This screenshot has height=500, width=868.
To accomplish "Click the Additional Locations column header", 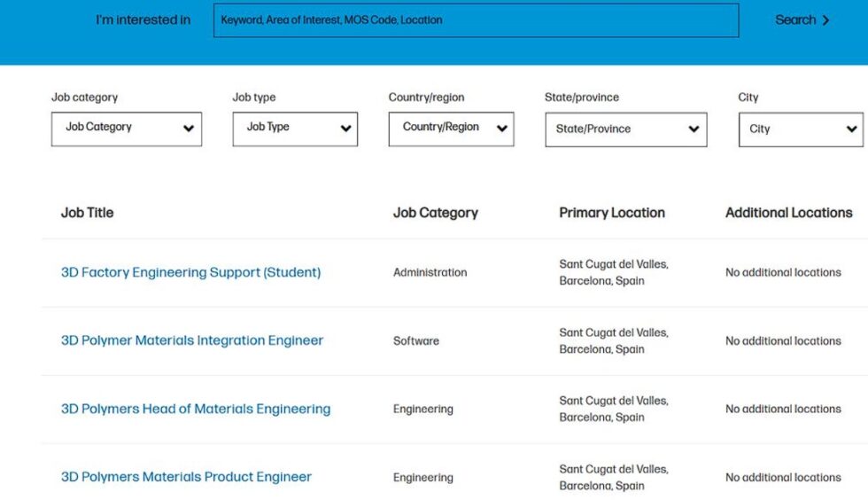I will point(788,213).
